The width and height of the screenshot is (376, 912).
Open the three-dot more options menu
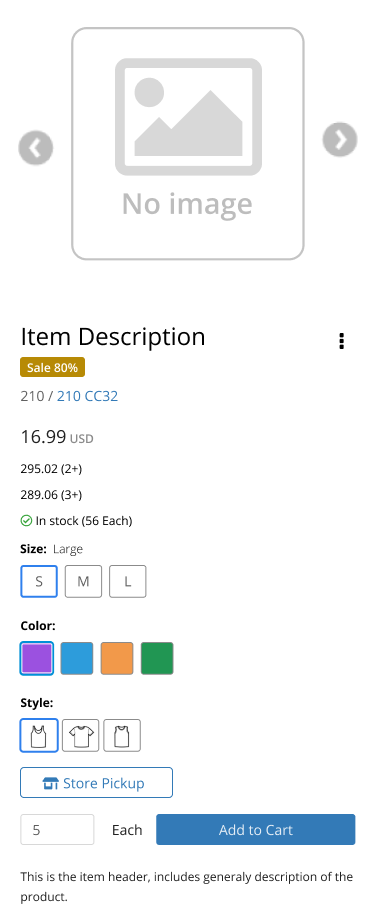click(342, 341)
